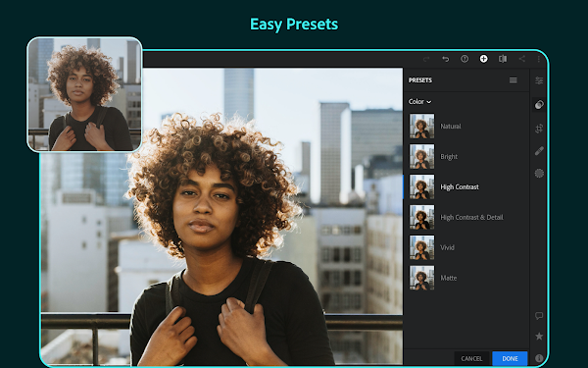This screenshot has width=588, height=368.
Task: Click the undo arrow icon
Action: (446, 59)
